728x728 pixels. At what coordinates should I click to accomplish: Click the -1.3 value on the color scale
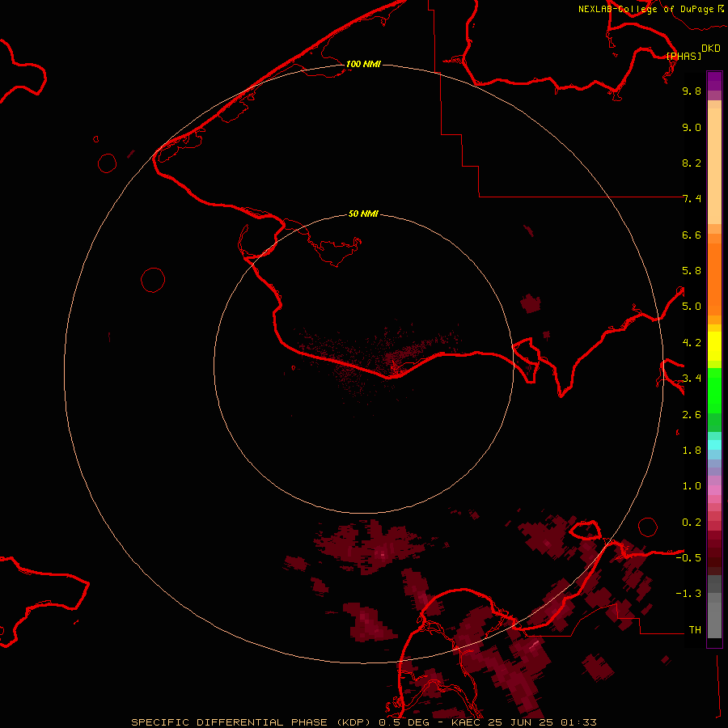click(688, 594)
